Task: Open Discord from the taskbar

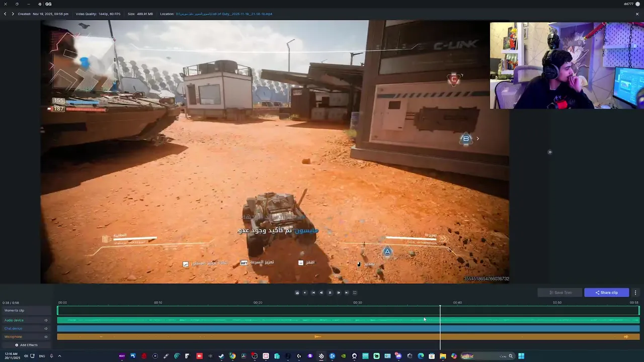Action: (x=398, y=356)
